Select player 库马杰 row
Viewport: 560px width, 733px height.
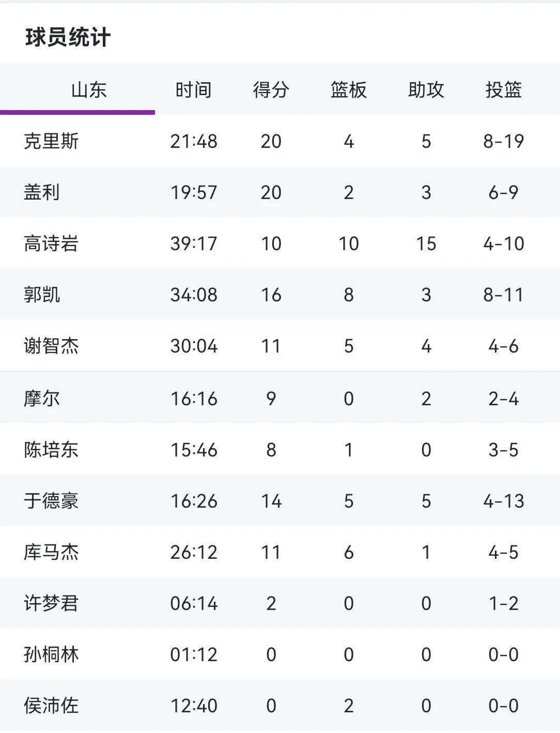[x=51, y=552]
